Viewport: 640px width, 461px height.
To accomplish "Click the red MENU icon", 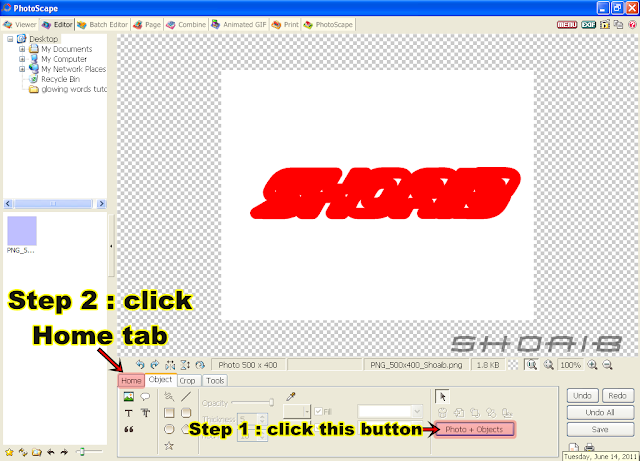I will [x=567, y=25].
